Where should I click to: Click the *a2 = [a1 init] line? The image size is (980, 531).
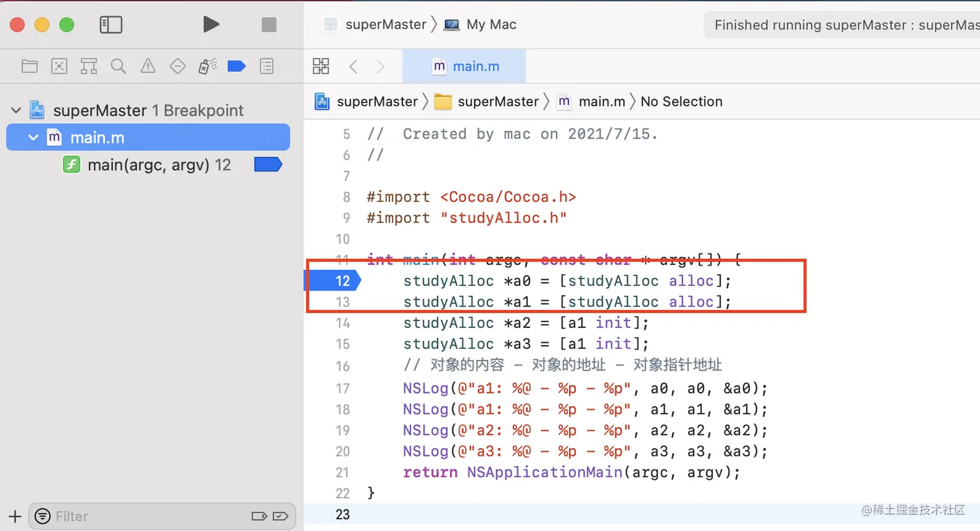pyautogui.click(x=526, y=323)
